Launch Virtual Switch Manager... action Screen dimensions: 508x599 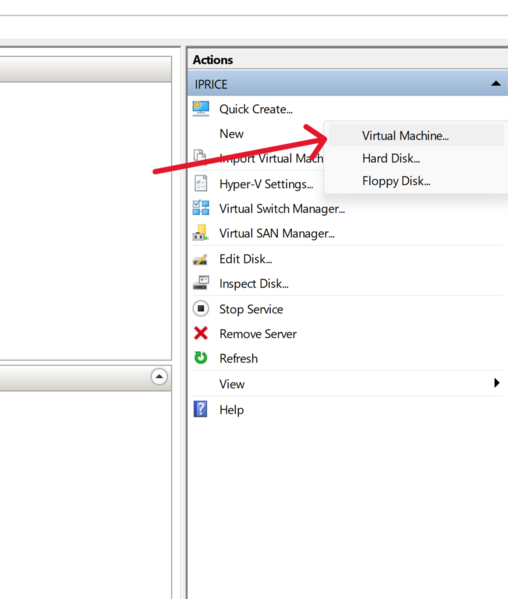[282, 209]
